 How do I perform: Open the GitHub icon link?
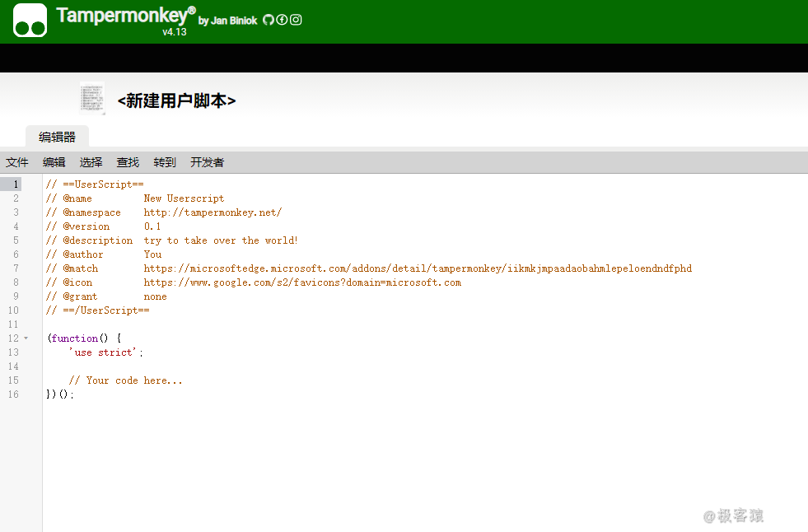[269, 20]
